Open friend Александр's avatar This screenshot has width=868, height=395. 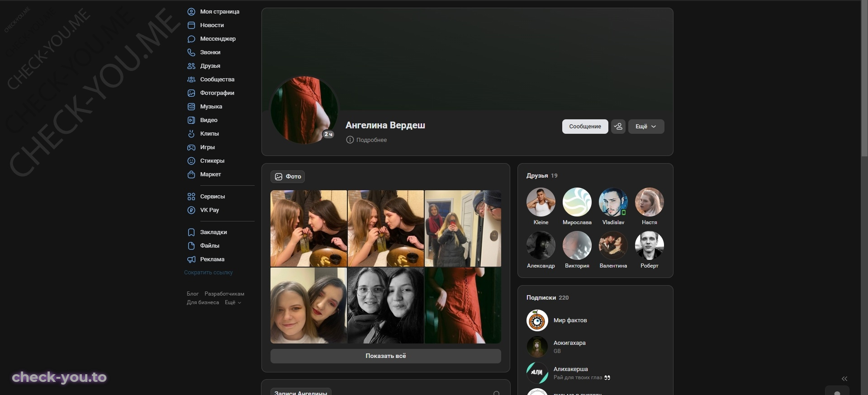pyautogui.click(x=541, y=245)
